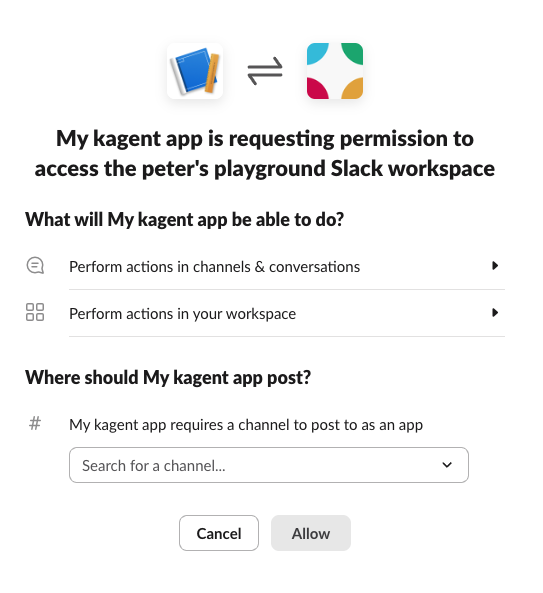Image resolution: width=543 pixels, height=593 pixels.
Task: Focus the 'Search for a channel...' field
Action: tap(269, 465)
